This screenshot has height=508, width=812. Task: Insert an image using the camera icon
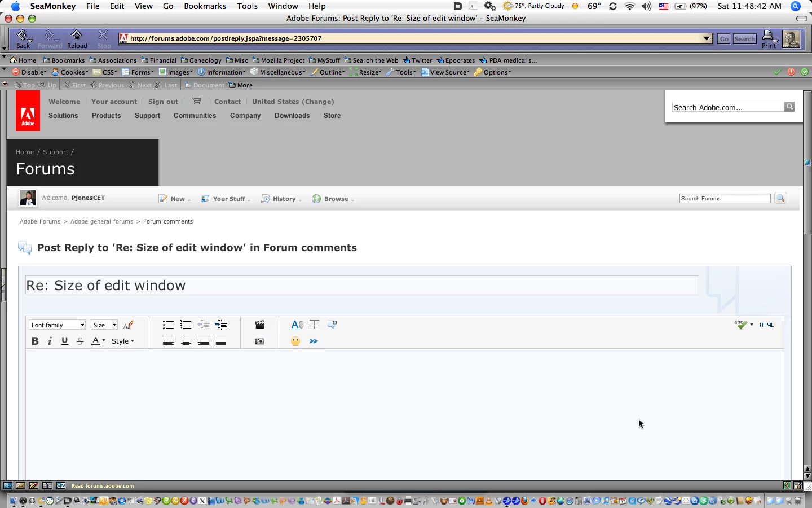click(x=259, y=341)
